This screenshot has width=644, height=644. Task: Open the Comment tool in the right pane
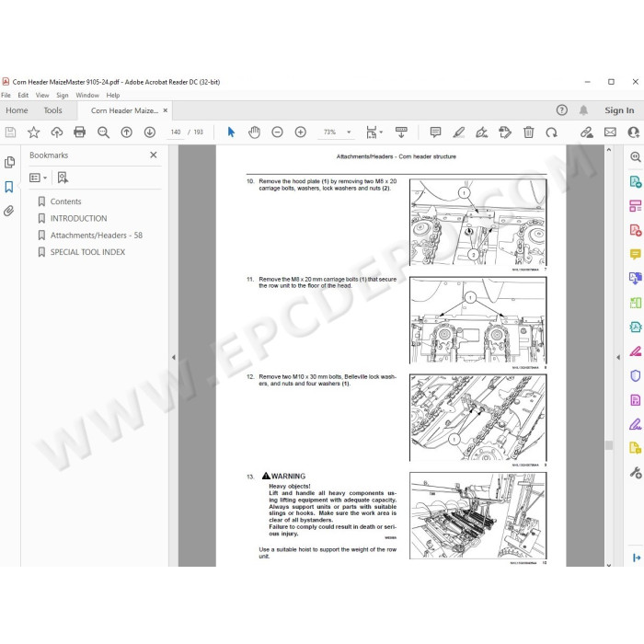635,254
